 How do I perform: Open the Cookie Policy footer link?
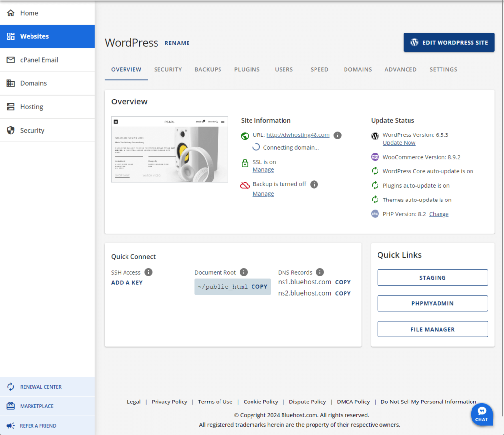point(261,402)
